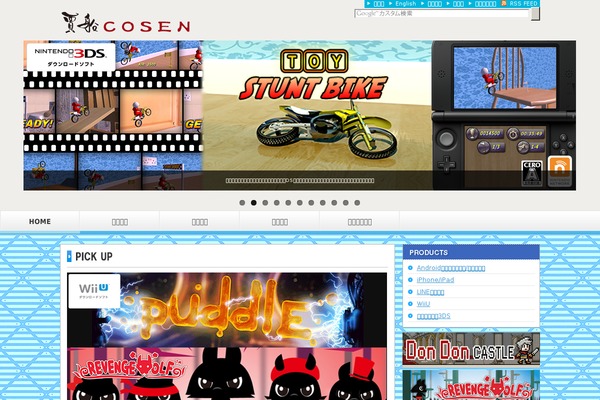Select the third slideshow indicator dot
This screenshot has width=600, height=400.
click(x=265, y=202)
